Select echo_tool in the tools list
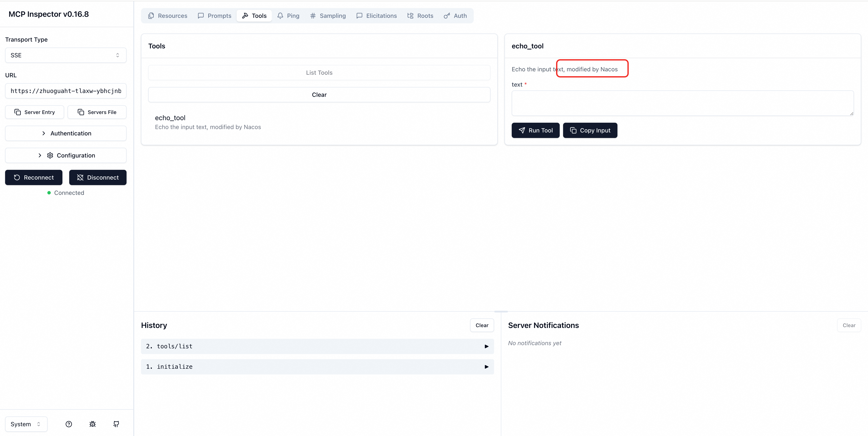Viewport: 868px width, 436px height. click(208, 122)
